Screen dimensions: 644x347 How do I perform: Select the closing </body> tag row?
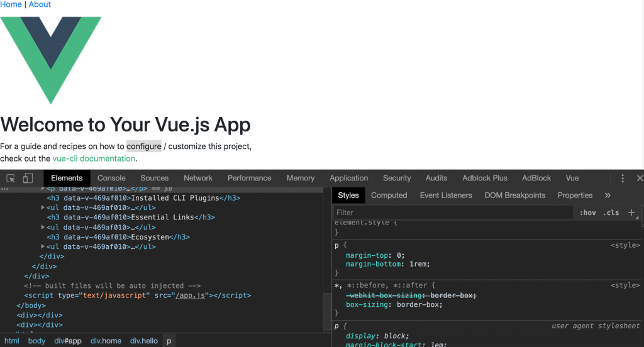point(31,306)
